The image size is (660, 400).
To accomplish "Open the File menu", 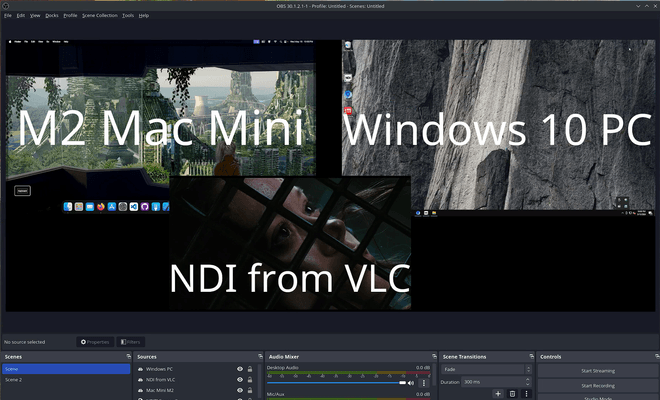I will click(x=8, y=16).
